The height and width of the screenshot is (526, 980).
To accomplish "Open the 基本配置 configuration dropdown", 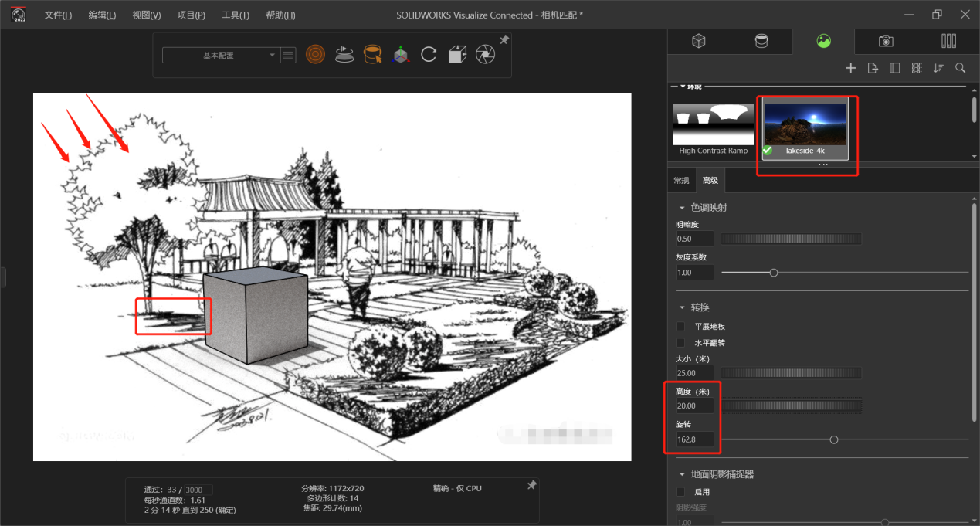I will (220, 56).
